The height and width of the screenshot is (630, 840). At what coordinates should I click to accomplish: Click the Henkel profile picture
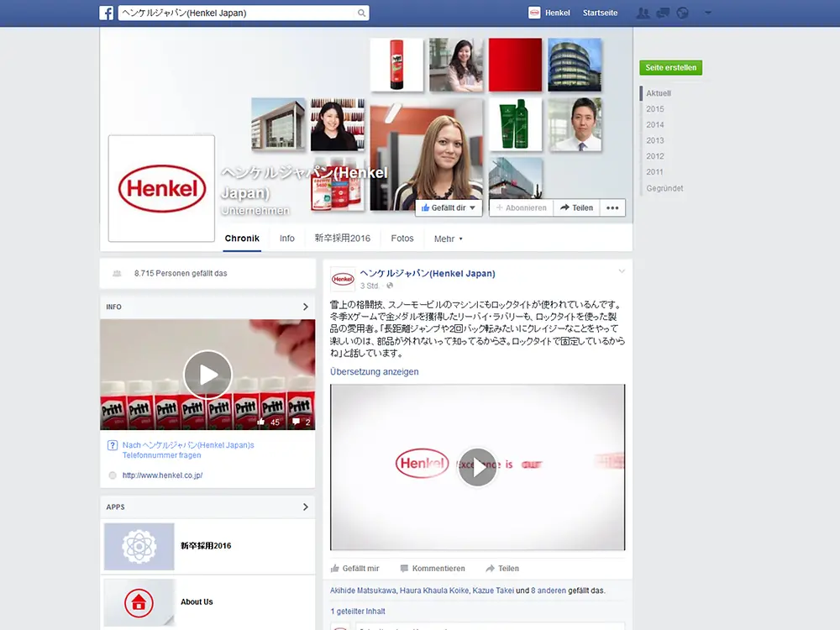pos(162,188)
